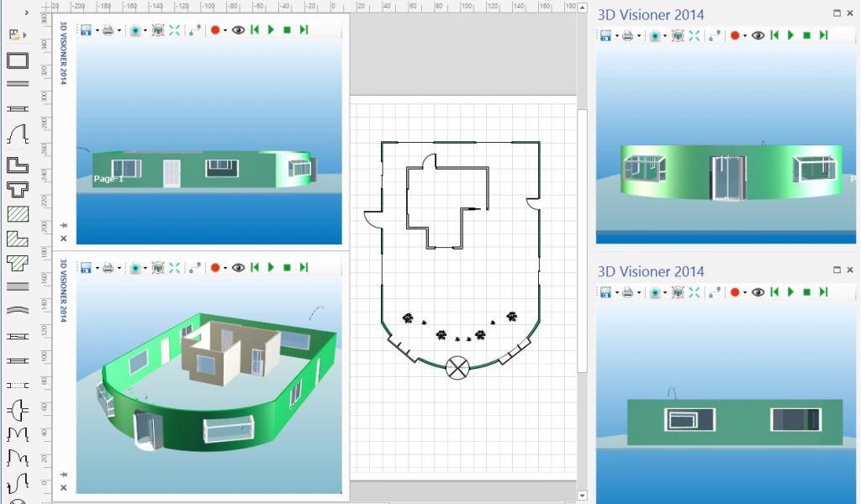Viewport: 861px width, 504px height.
Task: Stop playback in bottom-left 3D view toolbar
Action: click(x=287, y=267)
